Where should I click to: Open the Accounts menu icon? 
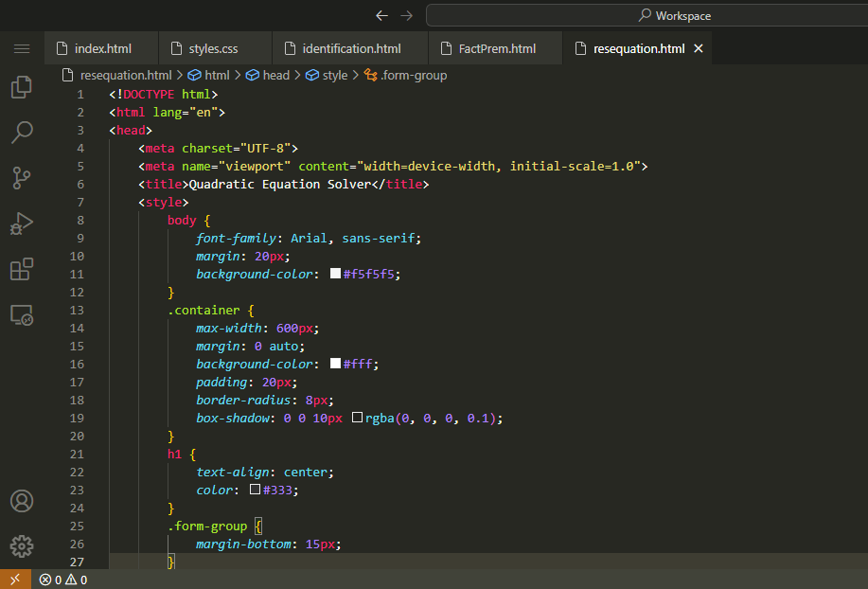tap(21, 501)
